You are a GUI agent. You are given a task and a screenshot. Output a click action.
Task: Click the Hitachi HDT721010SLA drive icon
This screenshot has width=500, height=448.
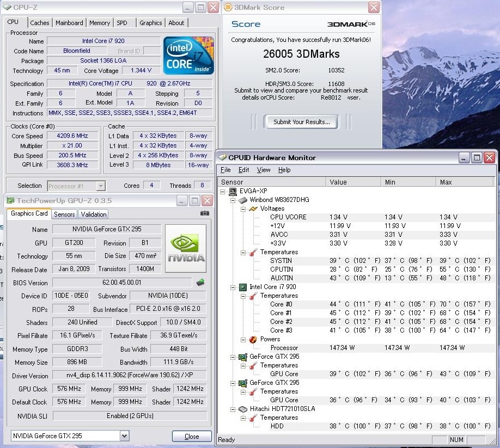(x=243, y=409)
